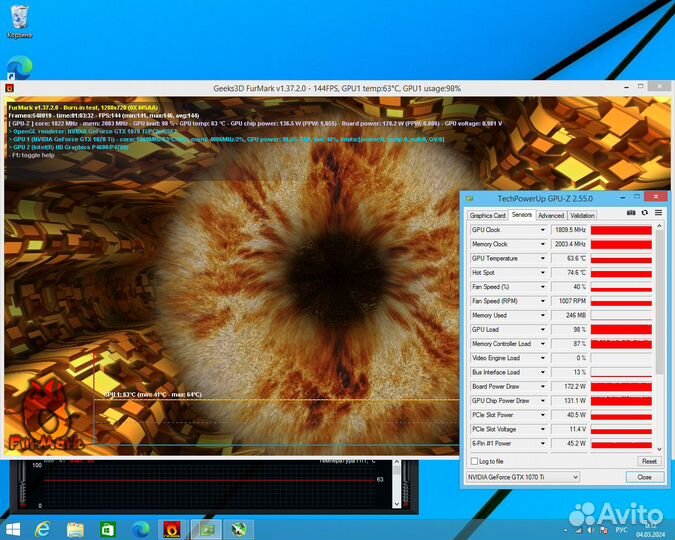675x540 pixels.
Task: Click the GPU-Z sensor list scrollbar thumb
Action: point(660,303)
